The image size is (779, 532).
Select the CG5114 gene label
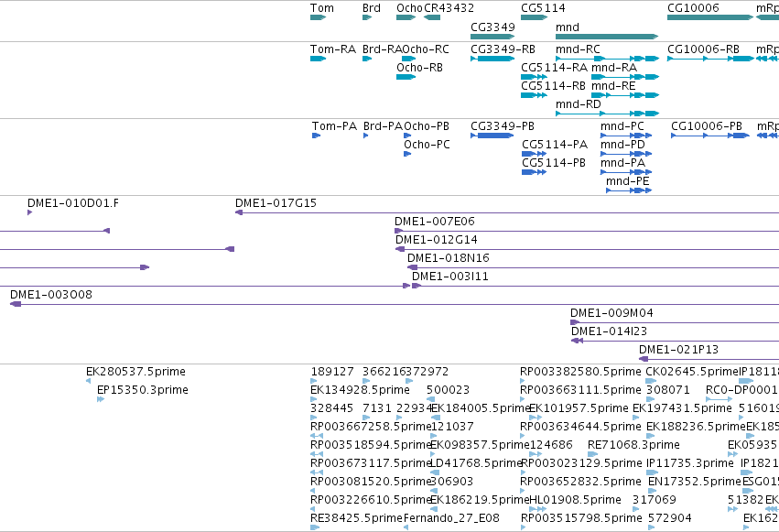(543, 8)
